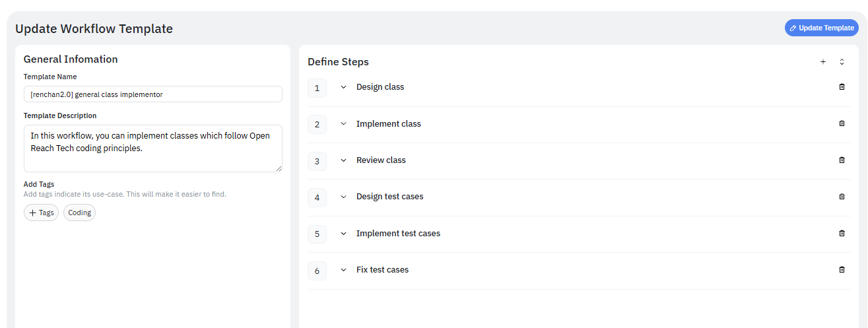
Task: Expand the Fix test cases step
Action: (343, 270)
